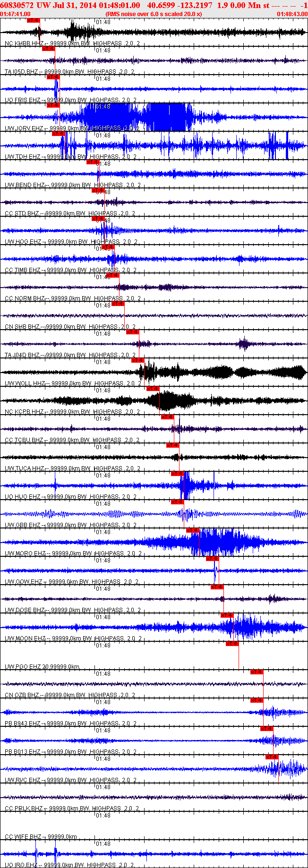Click the event ID 60830572 in header
Image resolution: width=308 pixels, height=868 pixels.
pos(16,5)
